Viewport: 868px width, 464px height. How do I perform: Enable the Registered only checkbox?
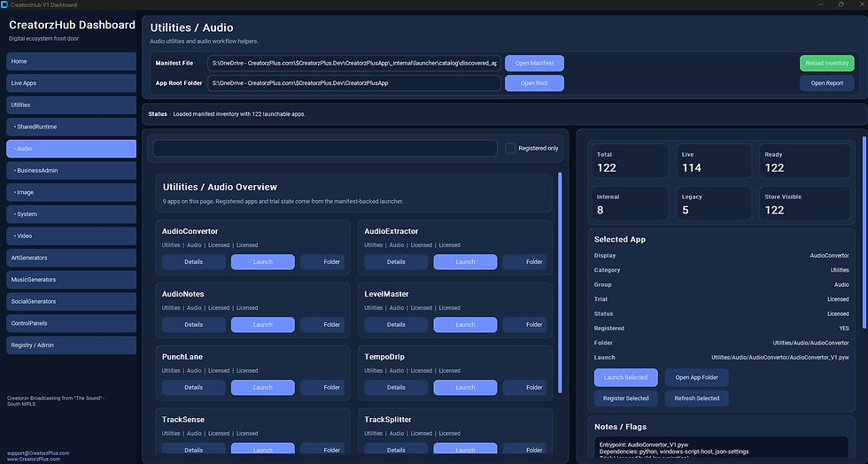pyautogui.click(x=510, y=148)
